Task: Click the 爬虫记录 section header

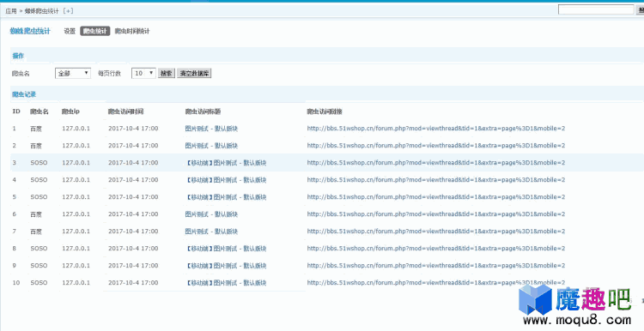Action: pyautogui.click(x=24, y=94)
